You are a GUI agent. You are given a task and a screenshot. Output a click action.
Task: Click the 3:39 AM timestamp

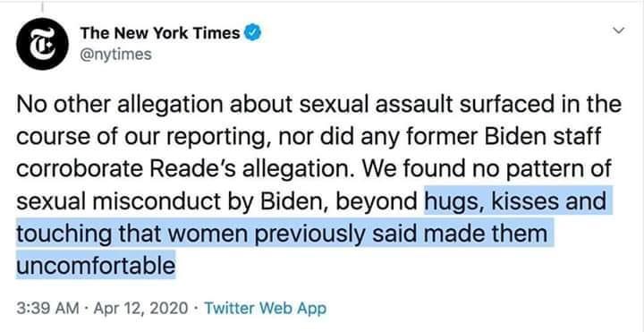click(x=47, y=308)
